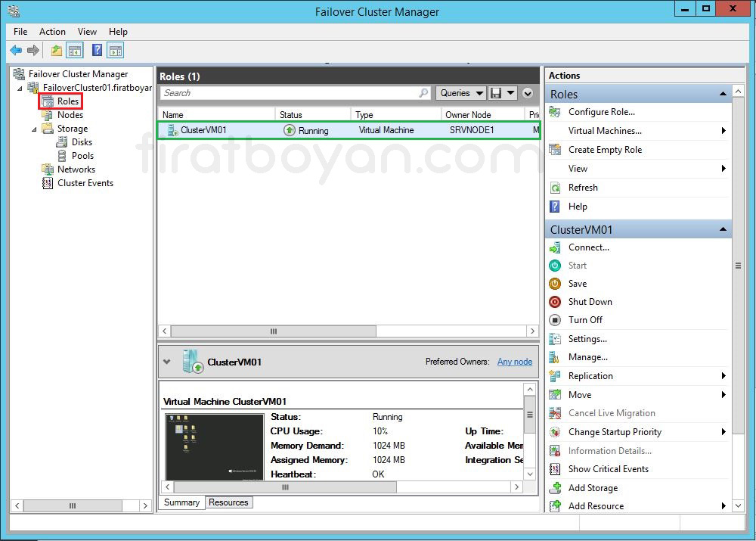This screenshot has height=541, width=756.
Task: Click the search magnifier icon
Action: 423,92
